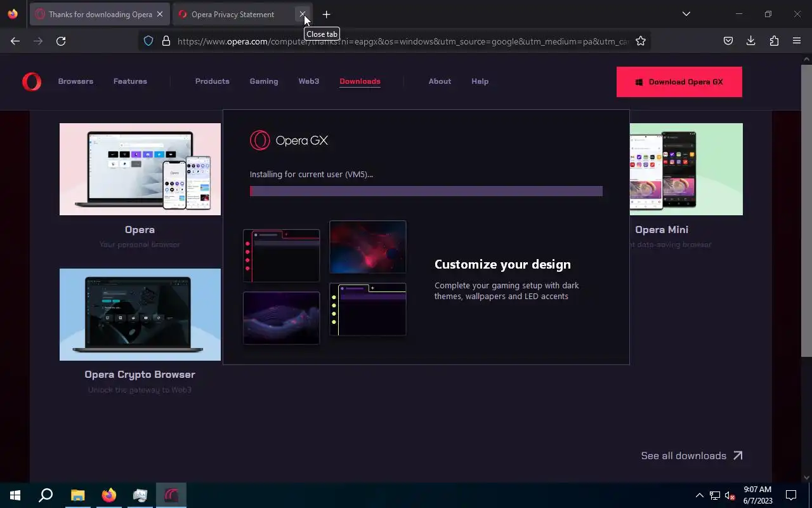Click the Opera GX installer logo

(x=289, y=140)
